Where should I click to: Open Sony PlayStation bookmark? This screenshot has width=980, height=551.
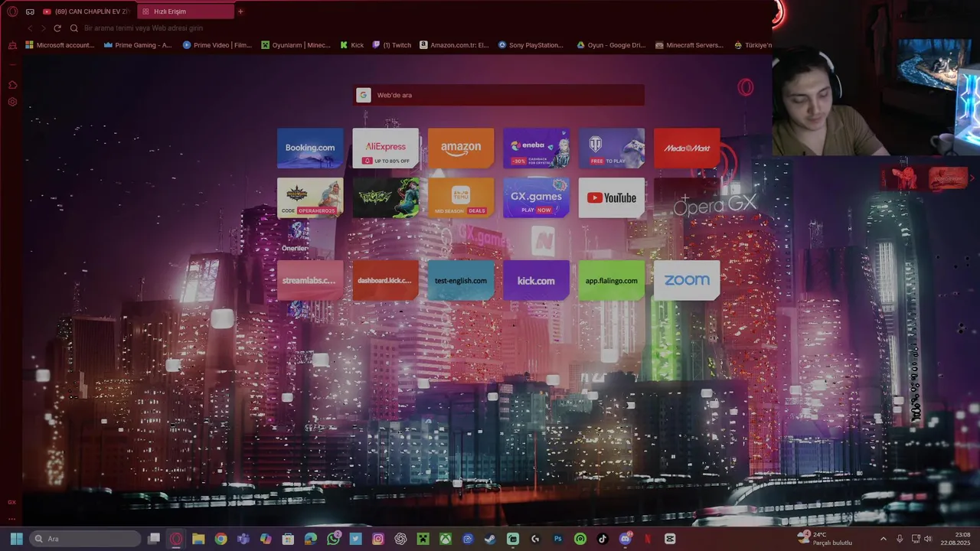coord(531,45)
